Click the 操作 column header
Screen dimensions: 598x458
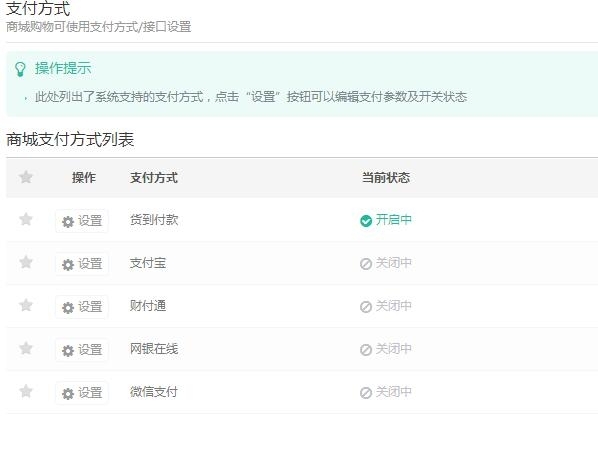click(x=84, y=178)
